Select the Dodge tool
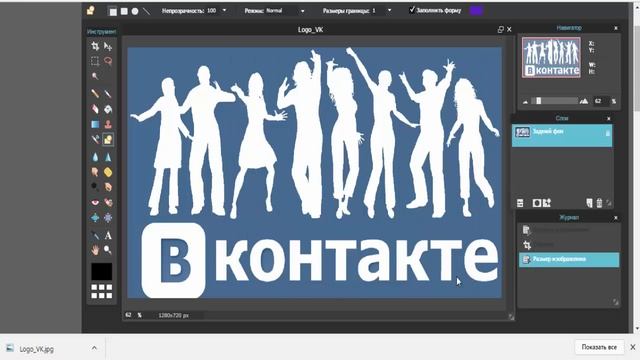 (x=95, y=187)
